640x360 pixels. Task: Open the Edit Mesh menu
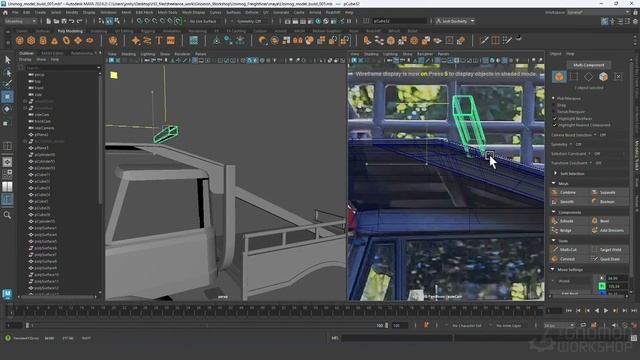[x=144, y=12]
